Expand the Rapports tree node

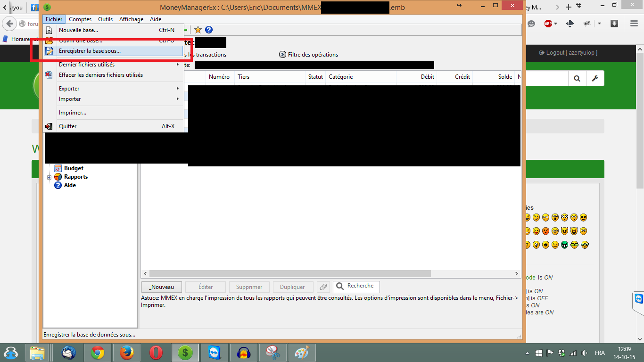(49, 177)
